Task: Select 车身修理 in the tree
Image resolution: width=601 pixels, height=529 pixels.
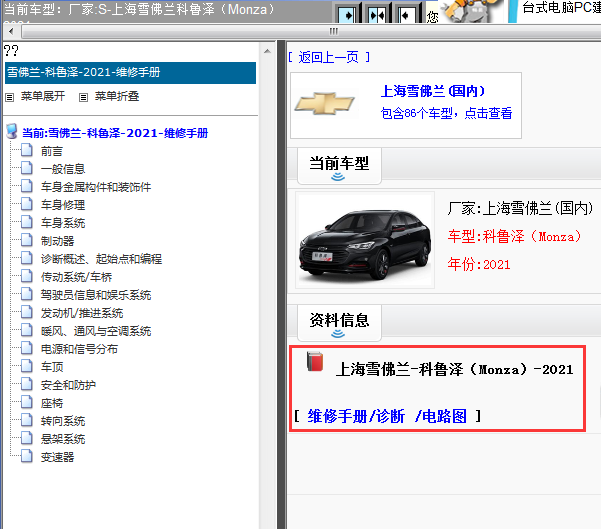Action: (63, 205)
